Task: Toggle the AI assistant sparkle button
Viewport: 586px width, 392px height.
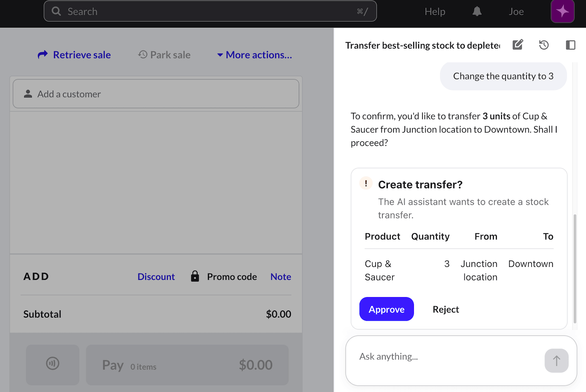Action: (563, 11)
